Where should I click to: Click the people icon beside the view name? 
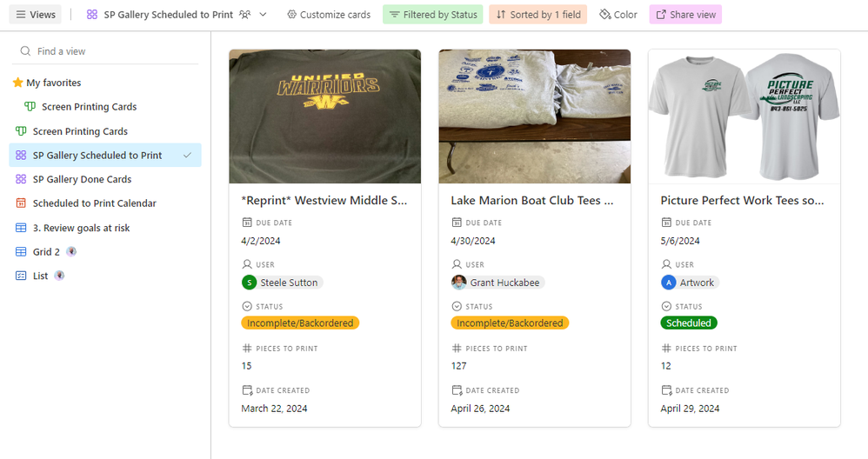click(245, 15)
